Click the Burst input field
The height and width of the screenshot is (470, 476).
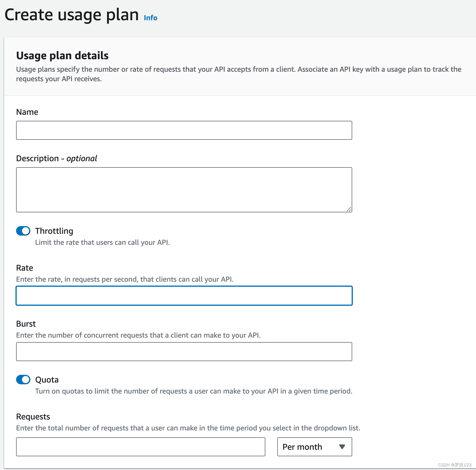tap(184, 352)
